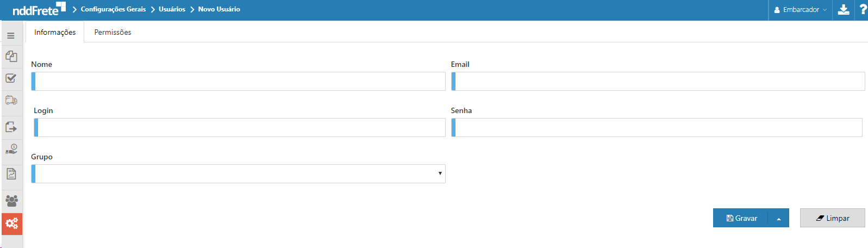Viewport: 868px width, 248px height.
Task: Click the checkmark task icon in the sidebar
Action: [11, 78]
